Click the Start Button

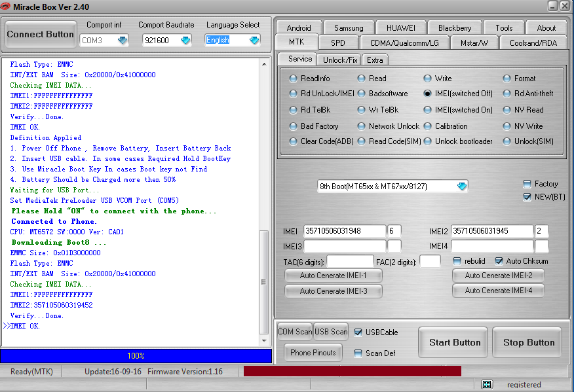(x=454, y=342)
